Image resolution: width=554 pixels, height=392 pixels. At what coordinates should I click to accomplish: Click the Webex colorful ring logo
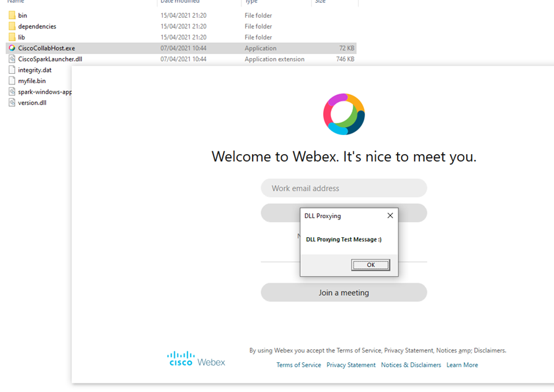(x=344, y=114)
